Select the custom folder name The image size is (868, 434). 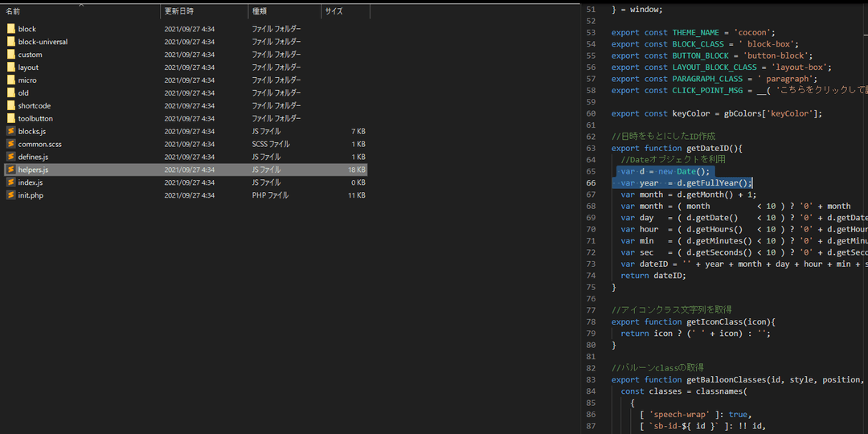(30, 55)
